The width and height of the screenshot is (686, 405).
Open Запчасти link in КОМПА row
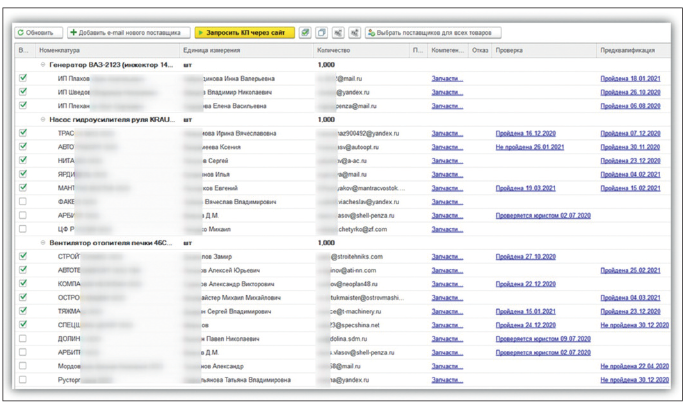[x=447, y=284]
